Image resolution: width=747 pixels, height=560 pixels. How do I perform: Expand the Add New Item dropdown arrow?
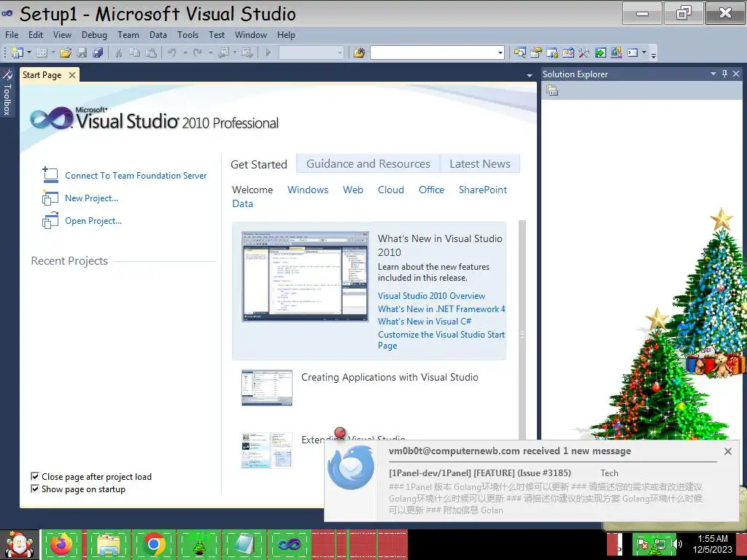coord(53,52)
